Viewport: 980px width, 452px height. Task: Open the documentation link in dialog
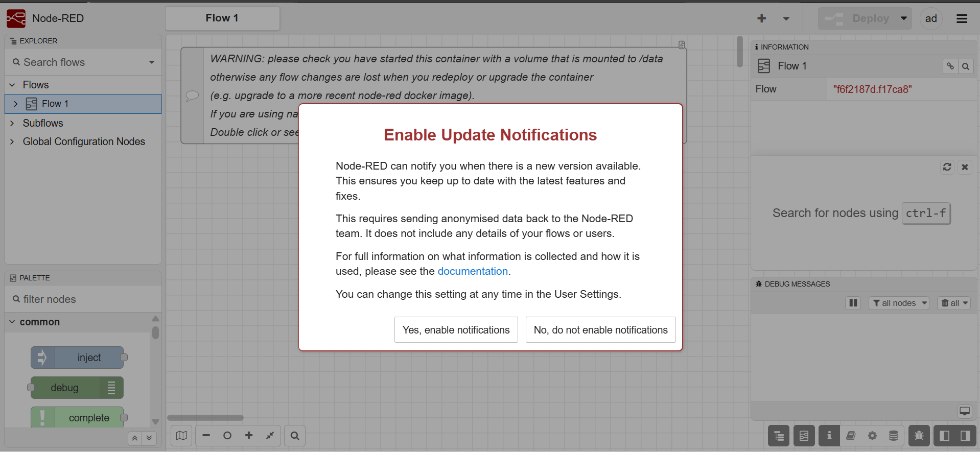473,271
